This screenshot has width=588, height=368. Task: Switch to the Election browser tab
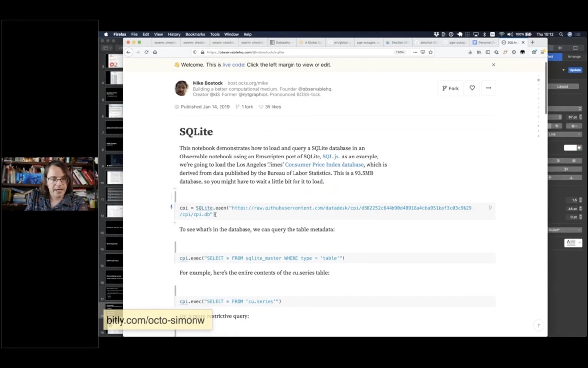(x=398, y=43)
